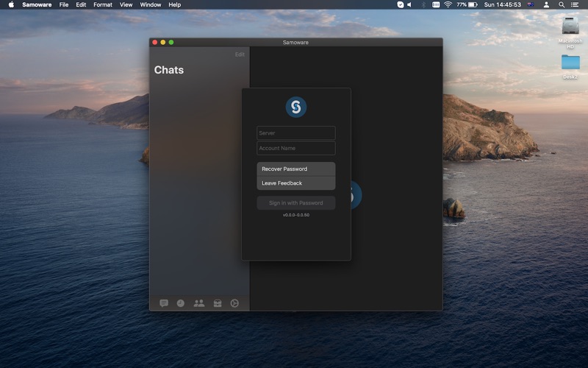The image size is (588, 368).
Task: Open the mailbox drawer icon
Action: [218, 303]
